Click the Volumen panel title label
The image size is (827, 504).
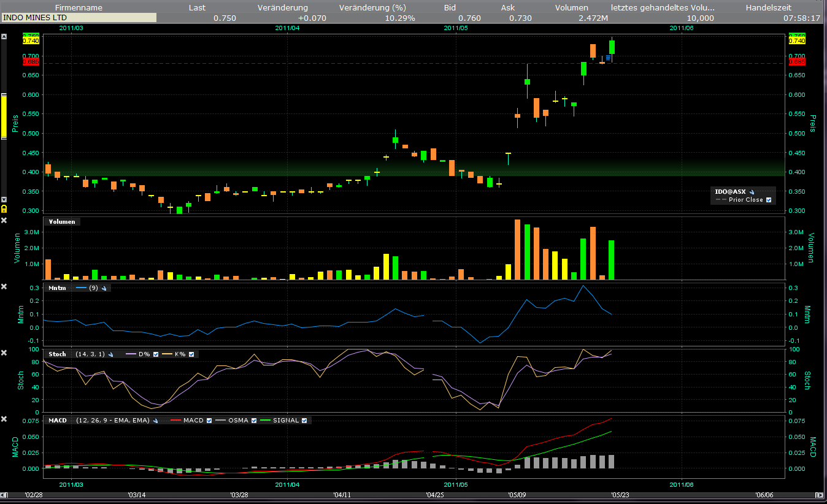click(x=63, y=222)
